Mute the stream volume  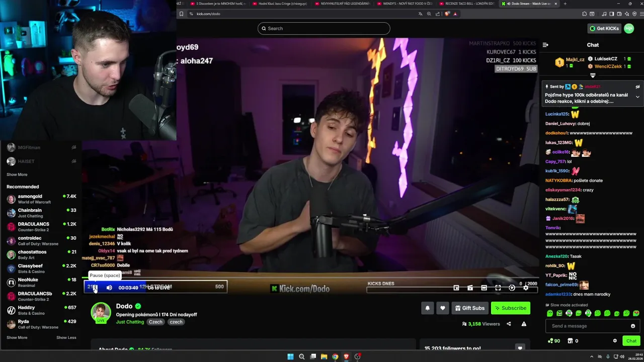(x=109, y=288)
